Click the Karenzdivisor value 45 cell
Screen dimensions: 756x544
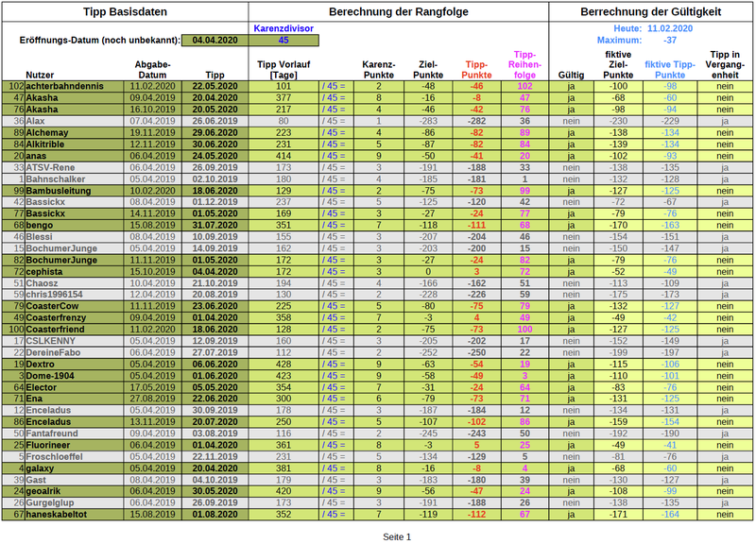point(283,41)
